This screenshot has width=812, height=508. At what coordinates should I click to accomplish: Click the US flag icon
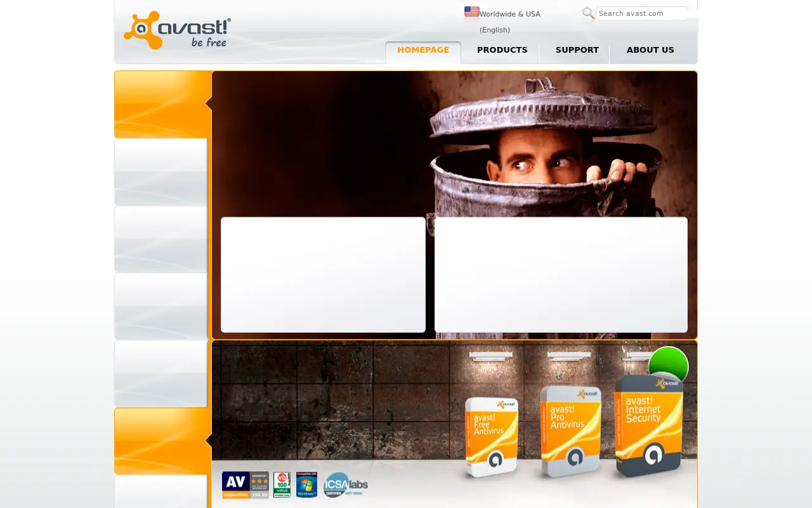tap(472, 11)
